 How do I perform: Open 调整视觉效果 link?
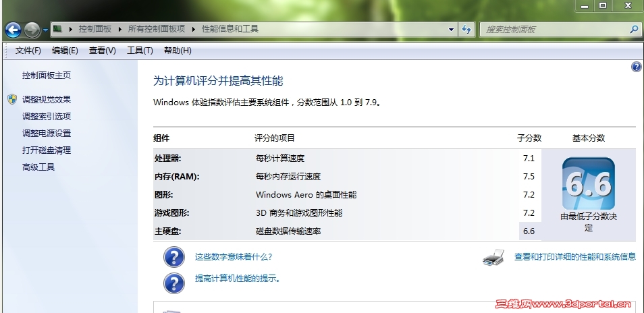[x=47, y=100]
